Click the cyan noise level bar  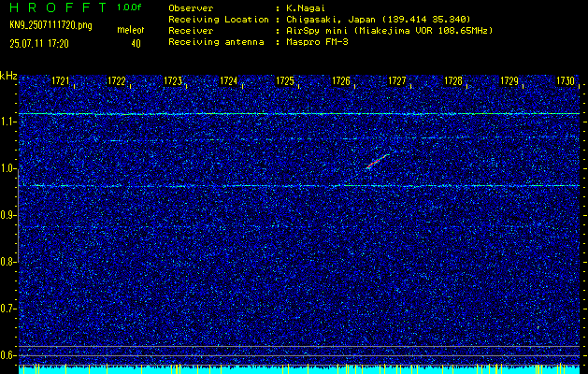(299, 369)
